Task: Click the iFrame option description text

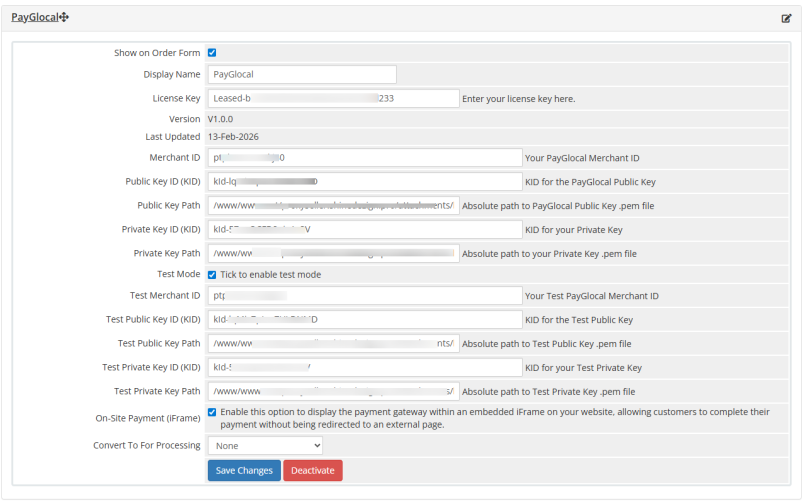Action: coord(495,419)
